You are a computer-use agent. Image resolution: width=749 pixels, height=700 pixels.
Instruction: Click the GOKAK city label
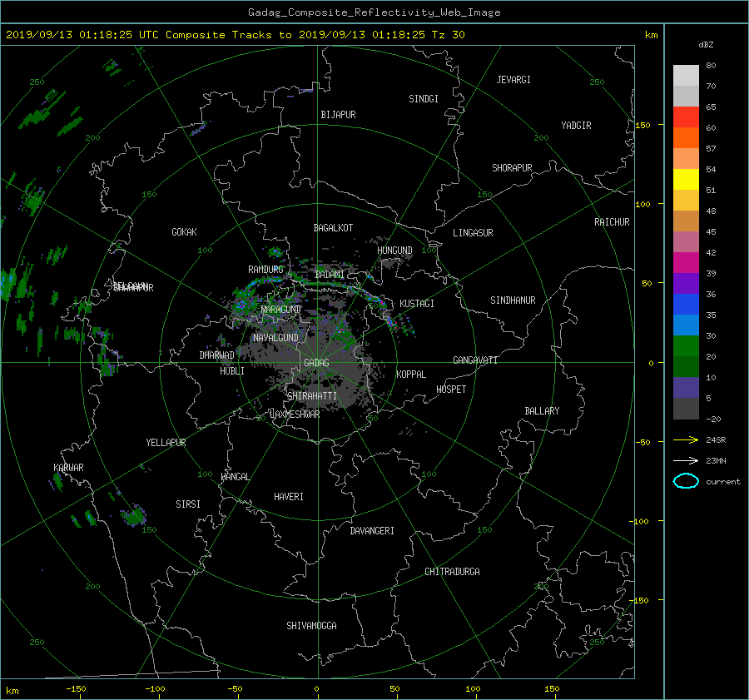[184, 231]
